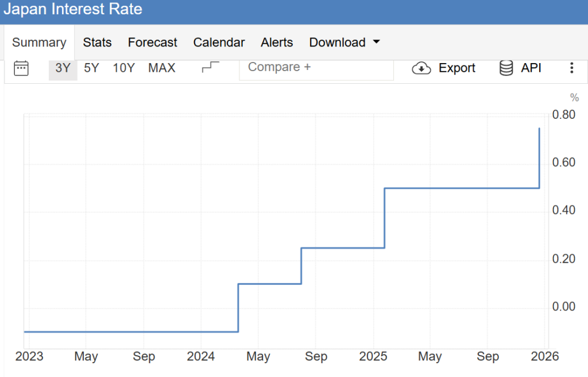Switch to the Stats tab
The width and height of the screenshot is (588, 377).
(x=97, y=42)
